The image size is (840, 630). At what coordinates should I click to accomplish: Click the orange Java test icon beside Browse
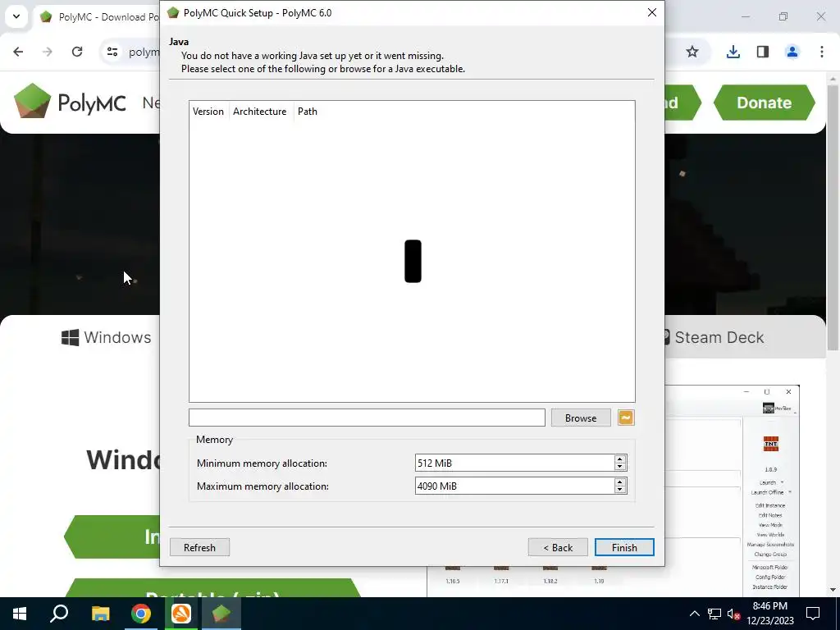[626, 418]
